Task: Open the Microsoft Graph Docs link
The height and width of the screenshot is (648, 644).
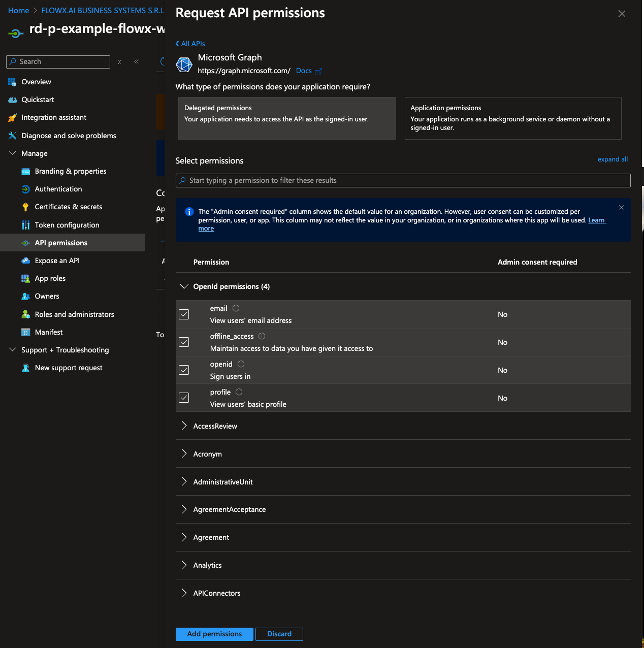Action: pos(304,71)
